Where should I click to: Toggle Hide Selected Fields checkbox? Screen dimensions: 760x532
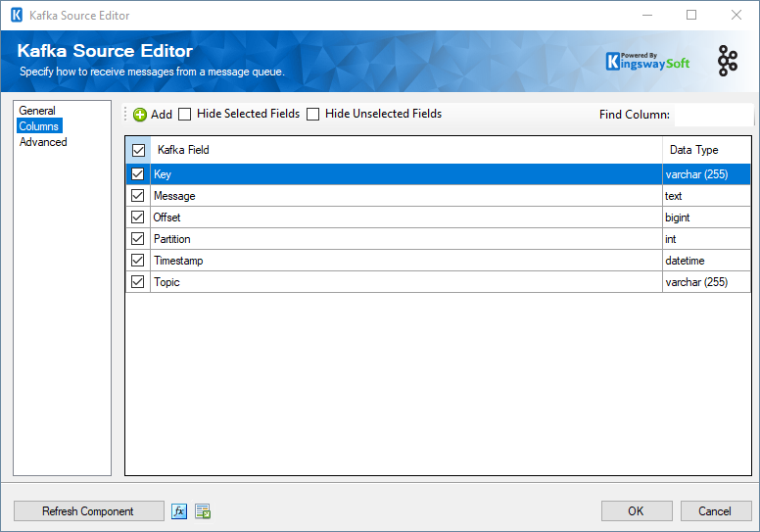tap(185, 114)
